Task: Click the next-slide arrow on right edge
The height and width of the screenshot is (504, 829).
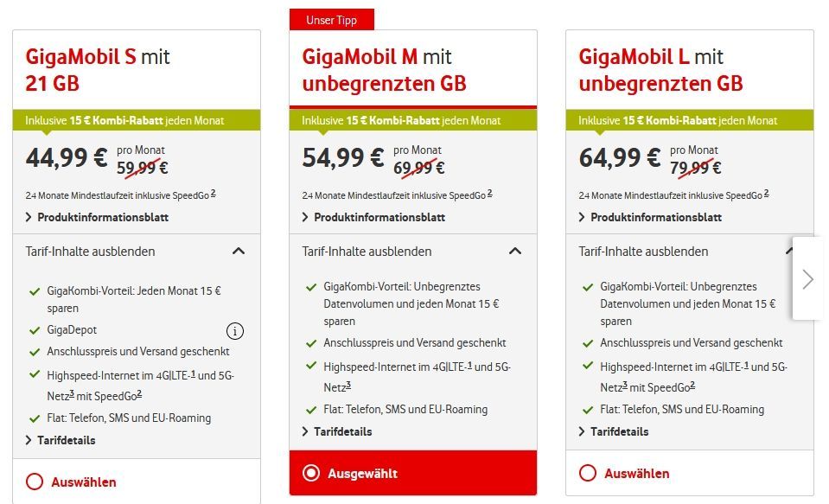Action: [807, 278]
